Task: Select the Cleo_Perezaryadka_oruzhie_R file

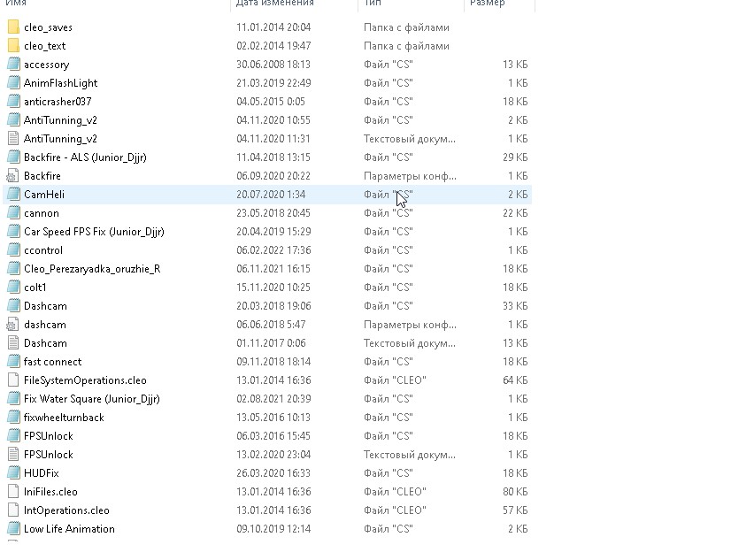Action: coord(91,269)
